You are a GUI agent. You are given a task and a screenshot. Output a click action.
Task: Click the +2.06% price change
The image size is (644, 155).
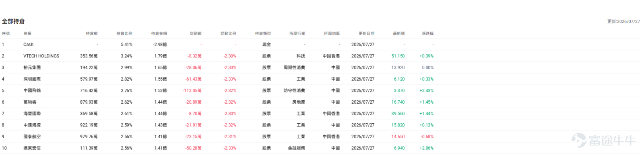coord(426,148)
